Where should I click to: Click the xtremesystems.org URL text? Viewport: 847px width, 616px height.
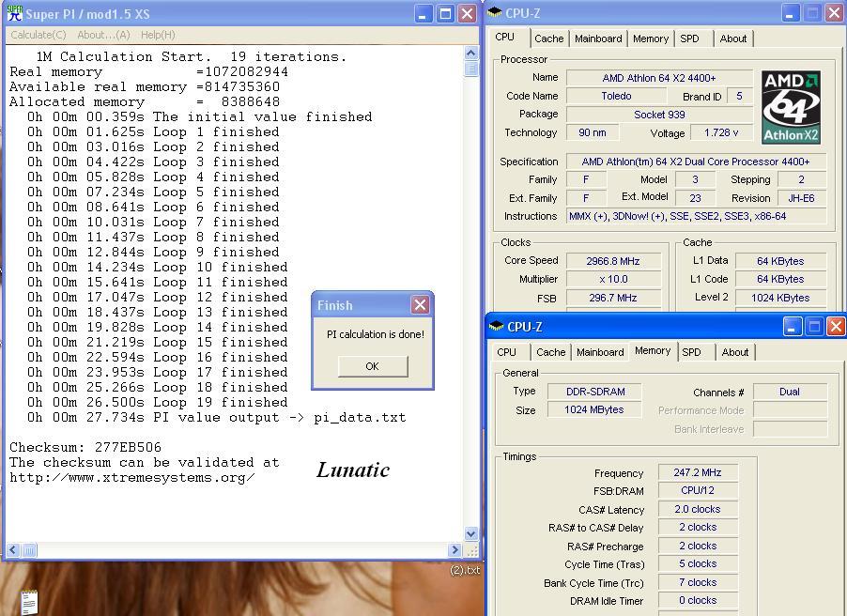[132, 478]
